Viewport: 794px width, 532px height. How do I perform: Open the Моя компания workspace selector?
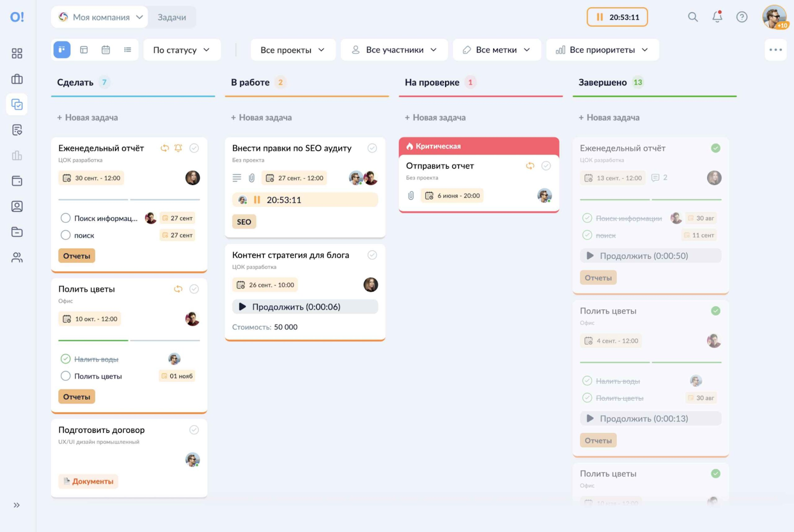pyautogui.click(x=101, y=17)
